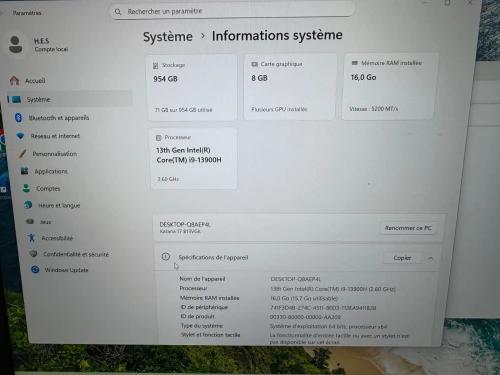Click the Nom de l'appareil label

(202, 279)
